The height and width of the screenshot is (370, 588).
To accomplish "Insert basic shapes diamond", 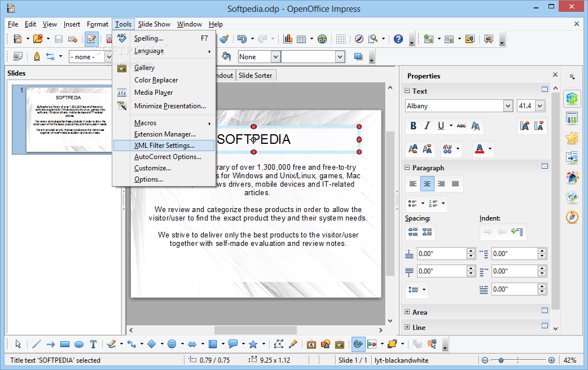I will pyautogui.click(x=151, y=344).
